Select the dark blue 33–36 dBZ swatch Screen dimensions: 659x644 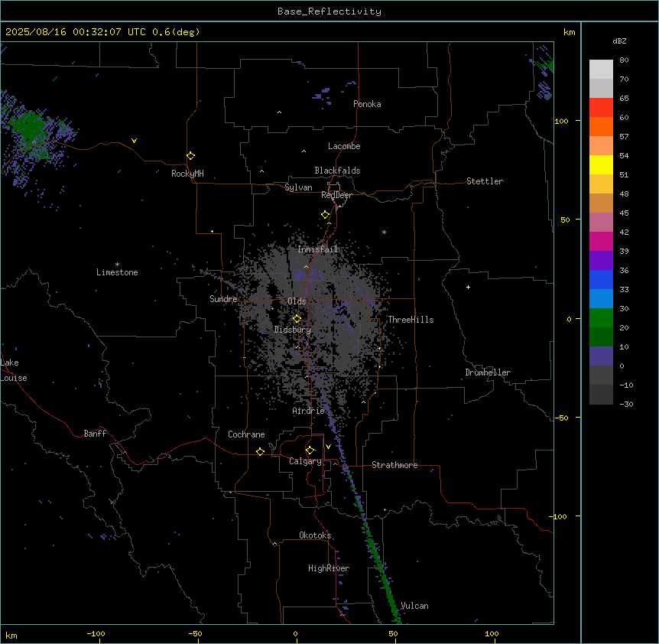[601, 279]
